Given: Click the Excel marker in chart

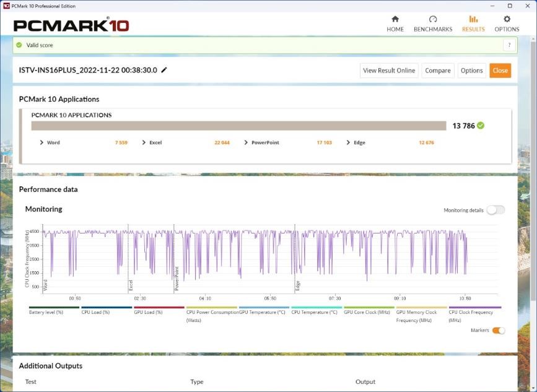Looking at the screenshot, I should (x=131, y=285).
